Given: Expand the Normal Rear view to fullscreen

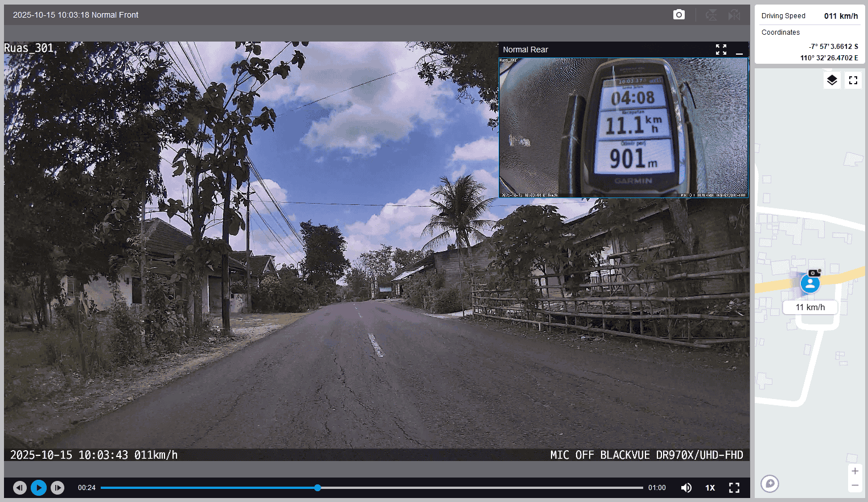Looking at the screenshot, I should click(x=721, y=50).
